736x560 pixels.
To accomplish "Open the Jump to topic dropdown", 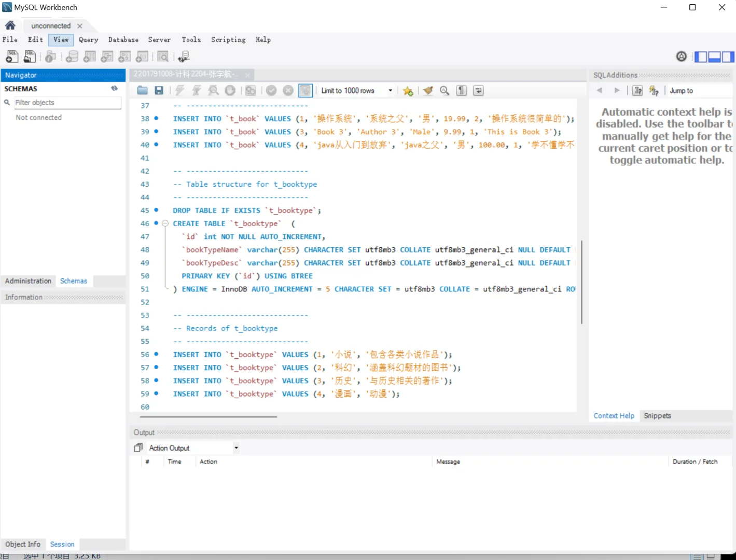I will click(x=700, y=91).
